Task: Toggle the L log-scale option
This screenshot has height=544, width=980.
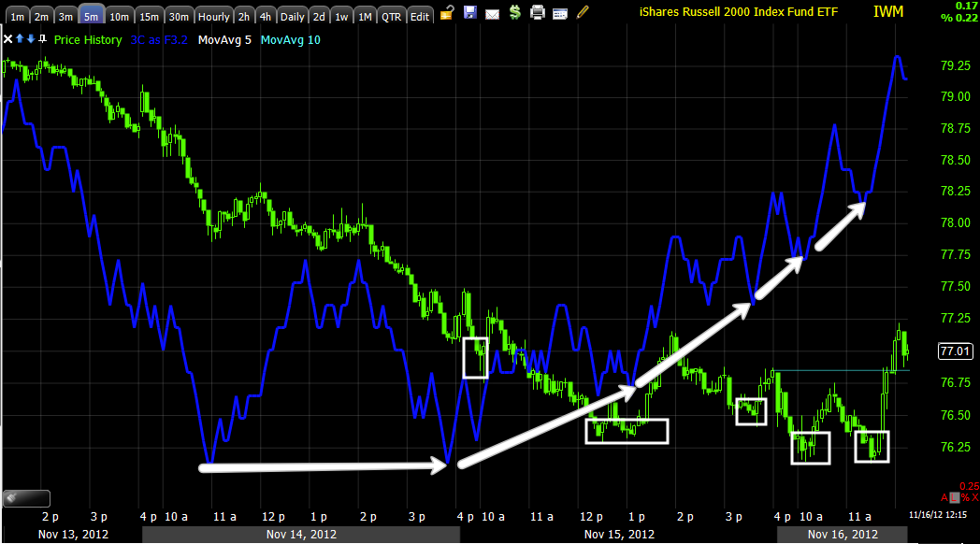Action: coord(955,498)
